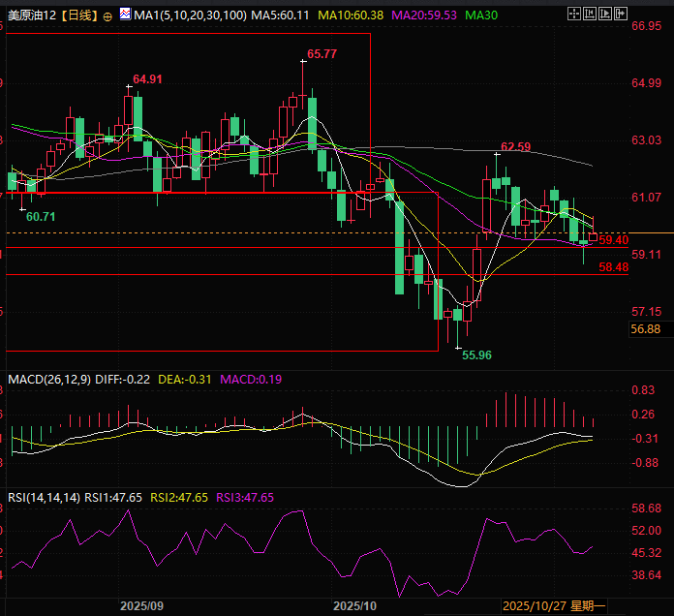Click the crosshair-style icon in top-right group

(575, 15)
